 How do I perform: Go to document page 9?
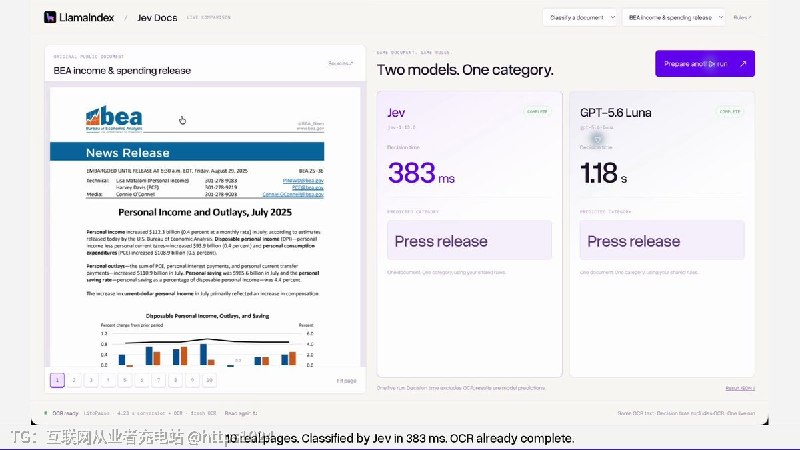[x=192, y=380]
